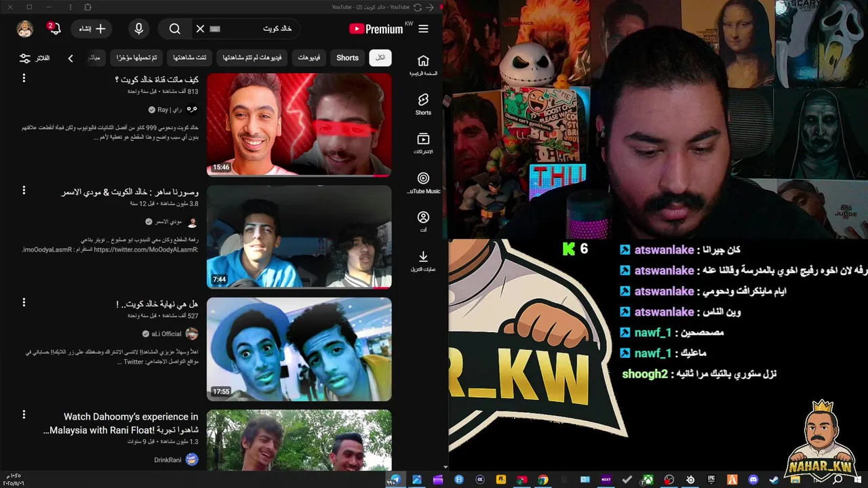Start voice search with the microphone
This screenshot has width=868, height=488.
(x=138, y=28)
